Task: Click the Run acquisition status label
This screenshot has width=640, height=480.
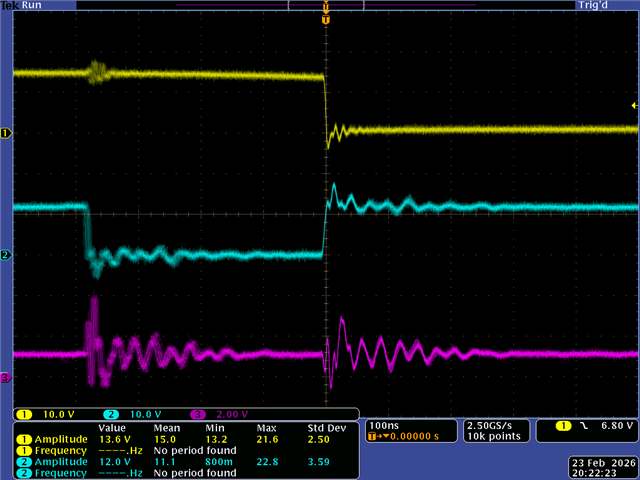Action: (32, 5)
